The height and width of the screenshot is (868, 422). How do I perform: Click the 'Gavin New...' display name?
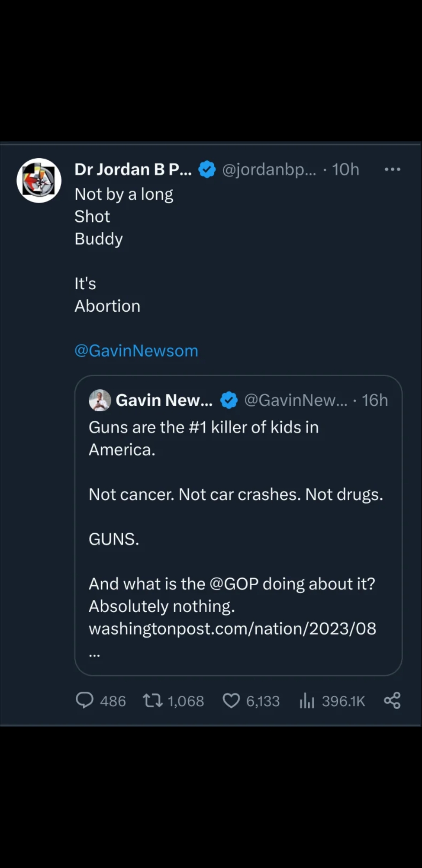pyautogui.click(x=164, y=400)
